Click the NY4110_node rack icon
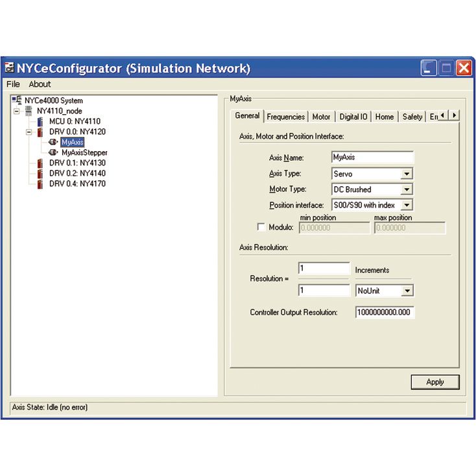Viewport: 476px width, 476px height. click(x=29, y=111)
